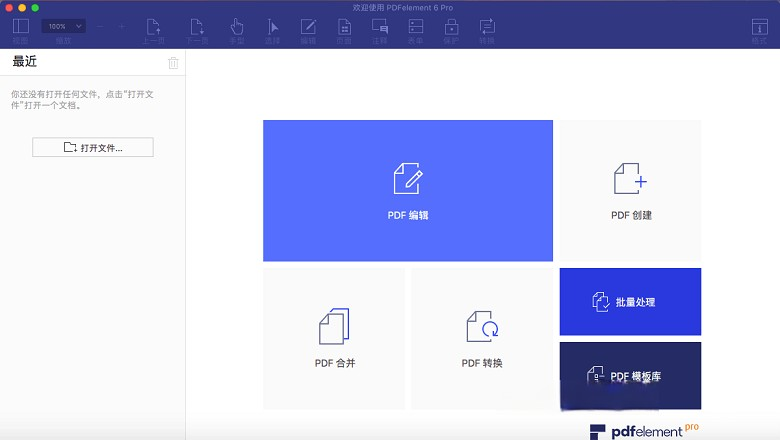The width and height of the screenshot is (780, 440).
Task: Open the PDF 模板库 tile
Action: coord(630,376)
